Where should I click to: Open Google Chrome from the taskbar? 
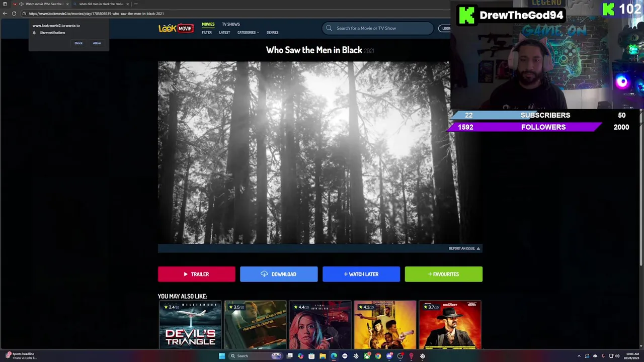[378, 356]
